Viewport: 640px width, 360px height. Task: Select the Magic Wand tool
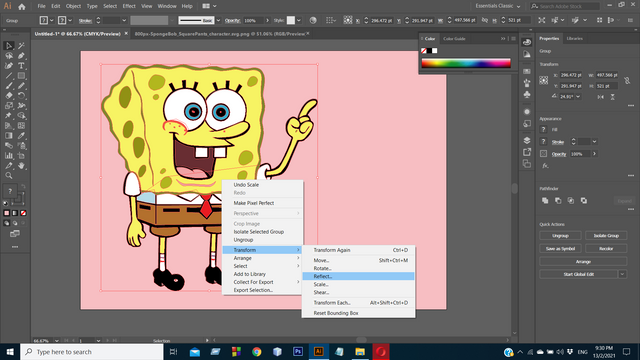click(21, 46)
